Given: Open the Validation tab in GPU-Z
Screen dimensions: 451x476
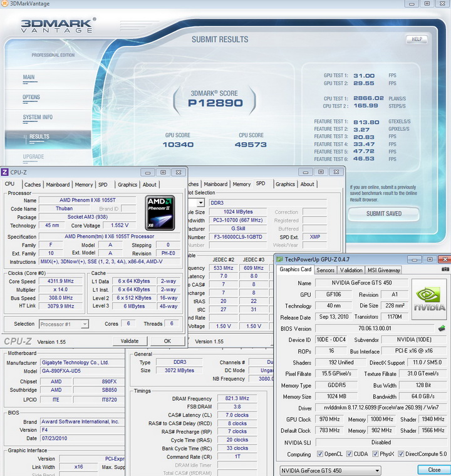Looking at the screenshot, I should [351, 270].
